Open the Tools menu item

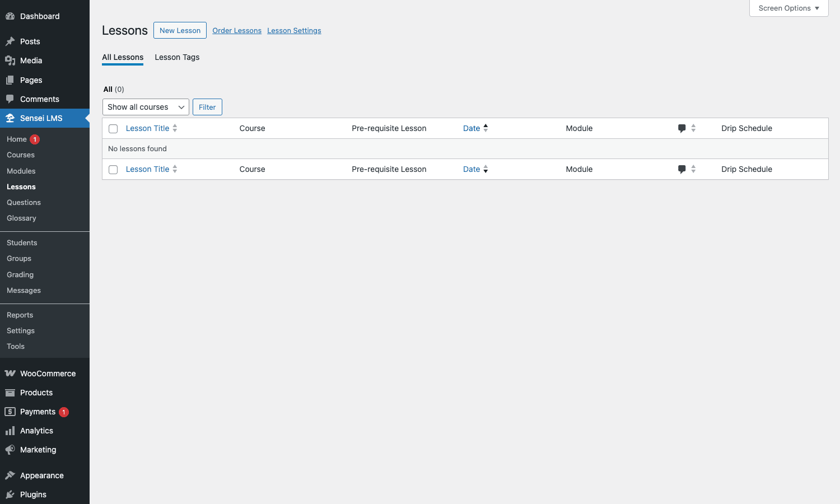pos(16,346)
